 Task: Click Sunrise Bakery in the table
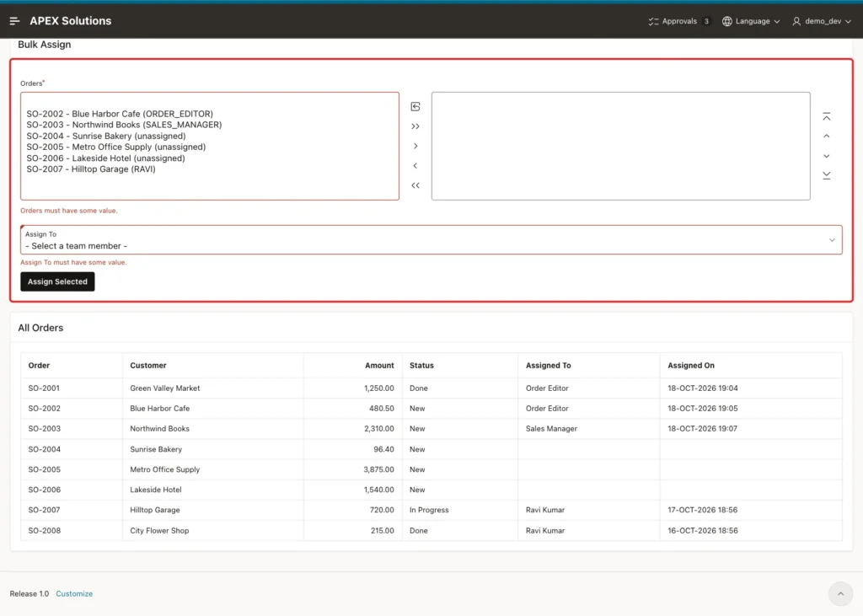(x=156, y=449)
